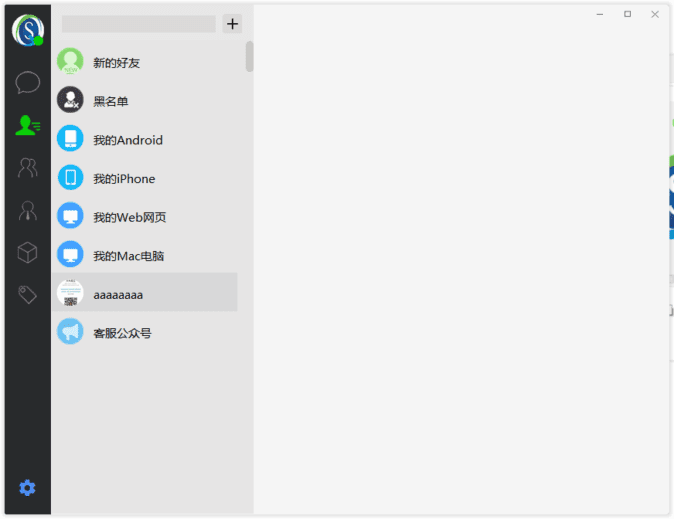Select the aaaaaaaa contact name
Screen dimensions: 674x519
118,295
